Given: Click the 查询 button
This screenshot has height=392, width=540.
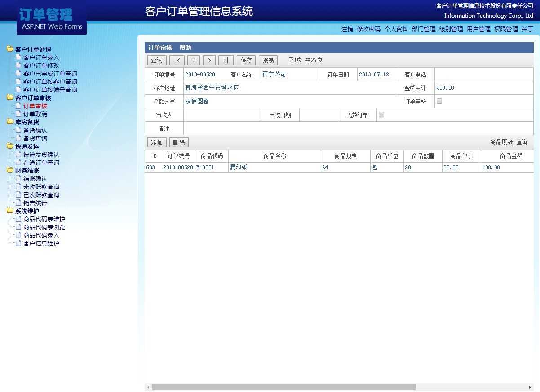Looking at the screenshot, I should [x=157, y=60].
